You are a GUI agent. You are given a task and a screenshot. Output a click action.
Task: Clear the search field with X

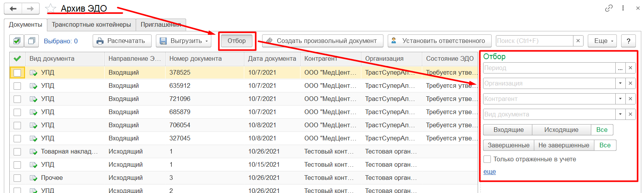pyautogui.click(x=578, y=41)
